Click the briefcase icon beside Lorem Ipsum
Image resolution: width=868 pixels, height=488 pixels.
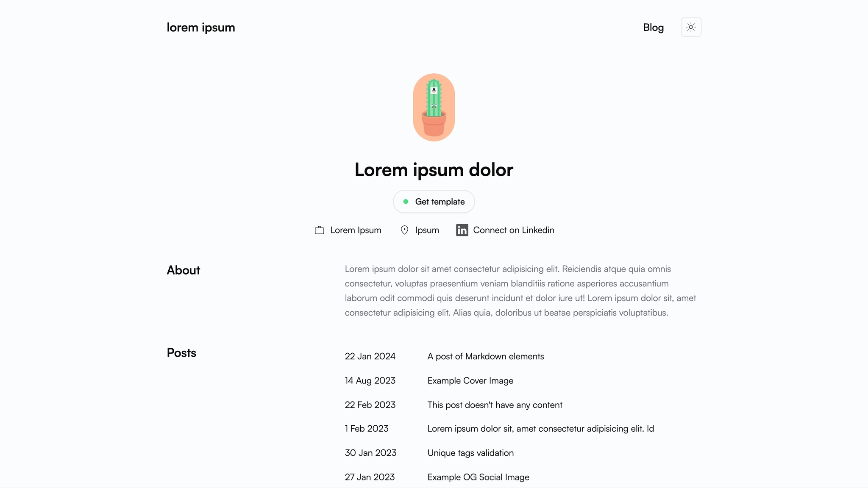point(320,230)
